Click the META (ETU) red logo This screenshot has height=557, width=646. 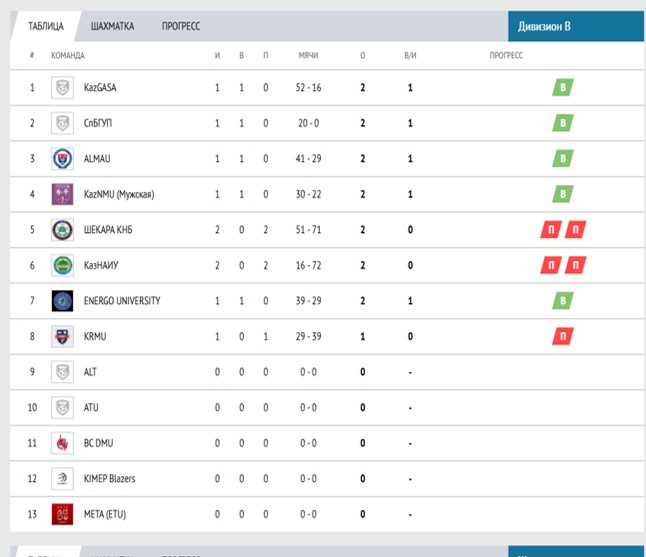[x=63, y=514]
